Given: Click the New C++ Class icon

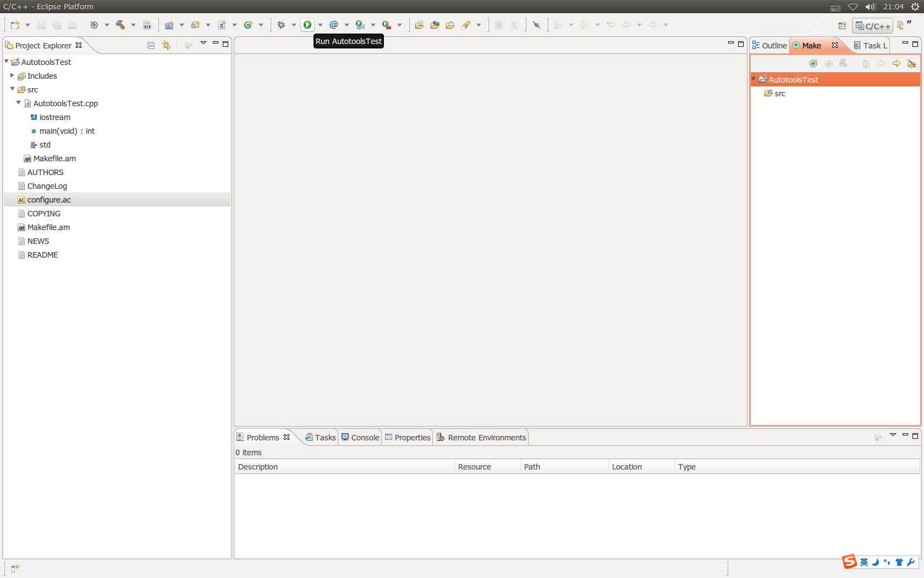Looking at the screenshot, I should pos(248,25).
